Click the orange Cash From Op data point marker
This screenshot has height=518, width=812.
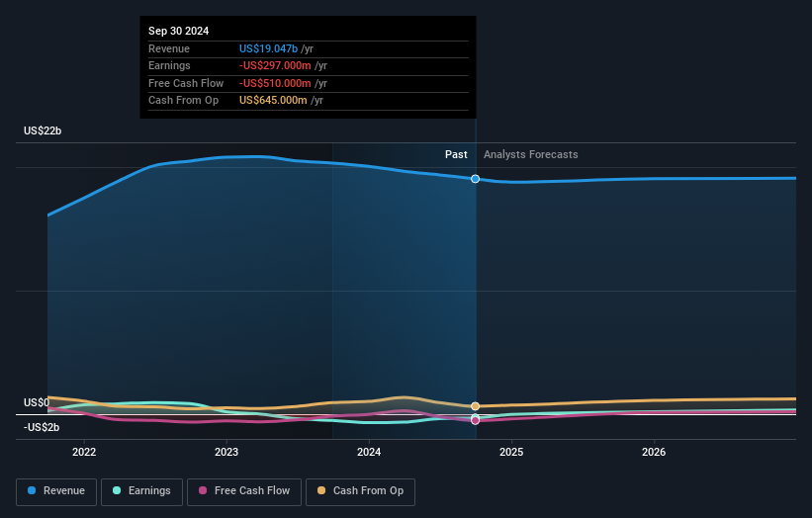pos(475,406)
